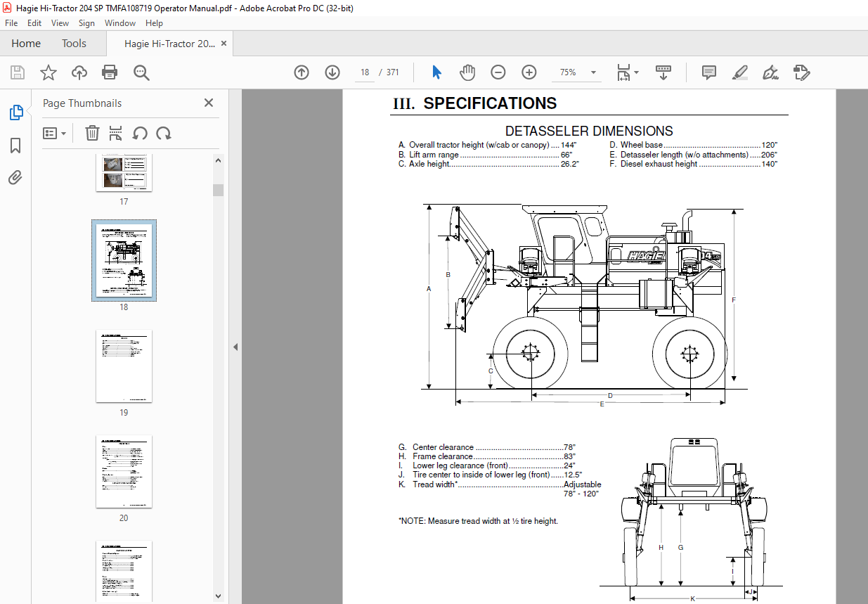Click the upload to cloud icon
Viewport: 868px width, 604px height.
click(79, 72)
